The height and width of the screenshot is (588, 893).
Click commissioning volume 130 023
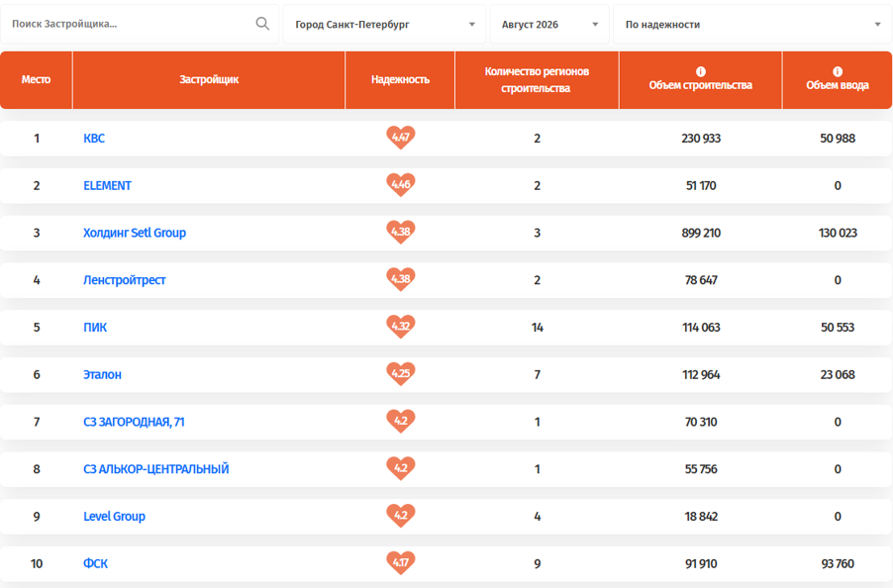tap(838, 233)
